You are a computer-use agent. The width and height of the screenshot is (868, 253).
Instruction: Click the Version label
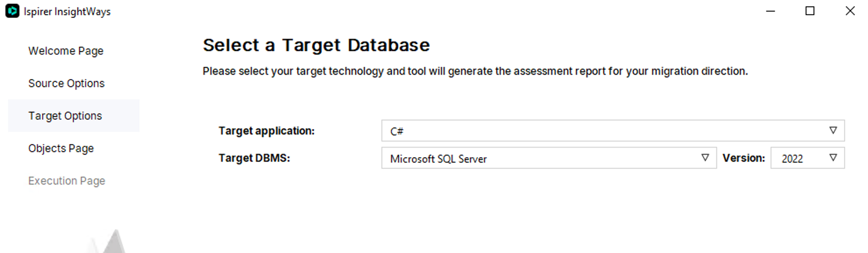743,158
